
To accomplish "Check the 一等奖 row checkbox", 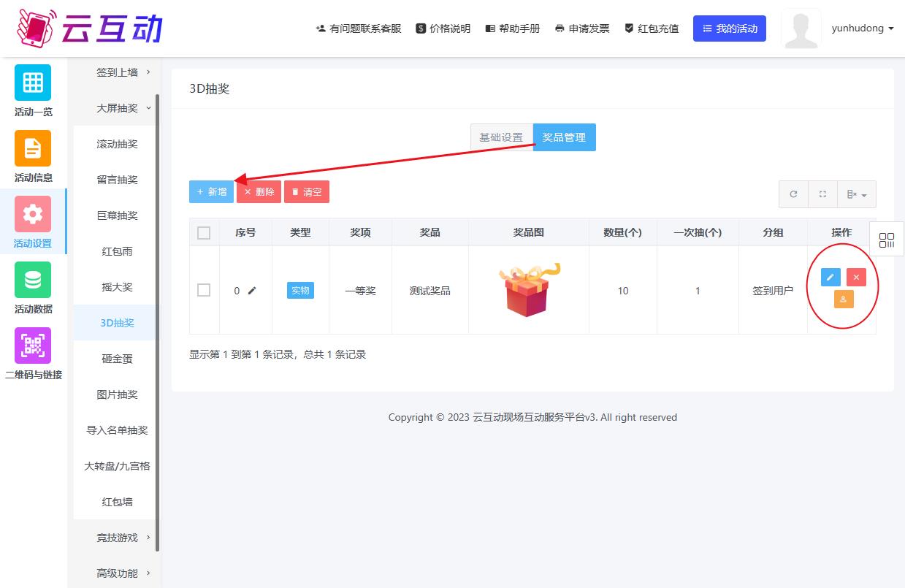I will pos(204,291).
